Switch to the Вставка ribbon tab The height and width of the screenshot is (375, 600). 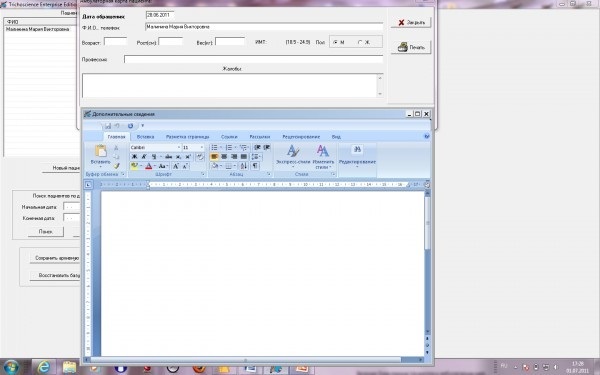[x=145, y=137]
